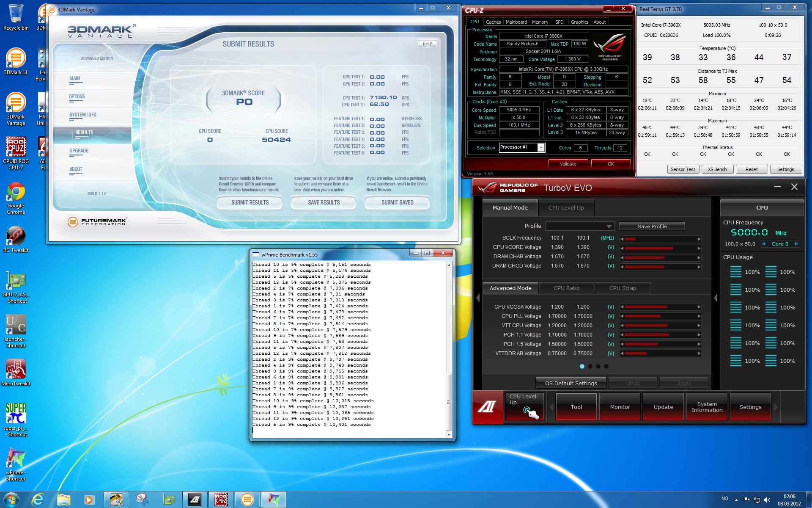This screenshot has height=508, width=812.
Task: Click the CPU Level Up shortcut tile
Action: pos(525,407)
